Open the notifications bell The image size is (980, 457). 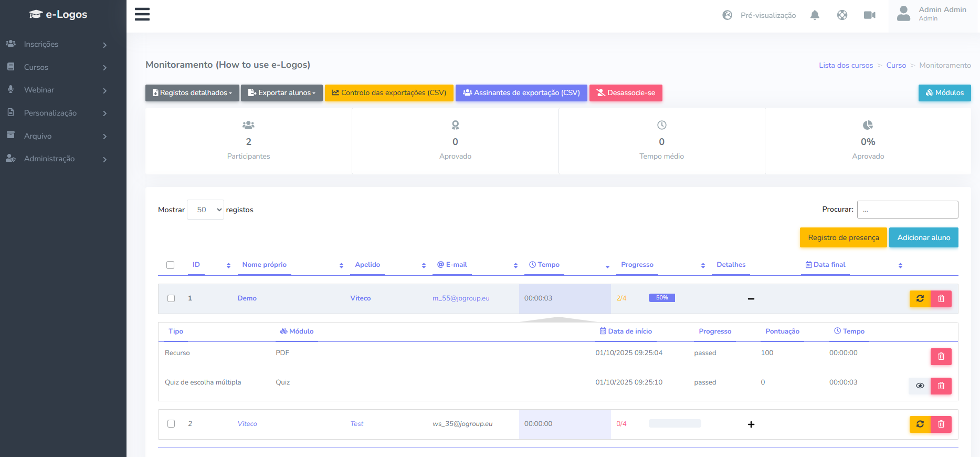tap(815, 15)
